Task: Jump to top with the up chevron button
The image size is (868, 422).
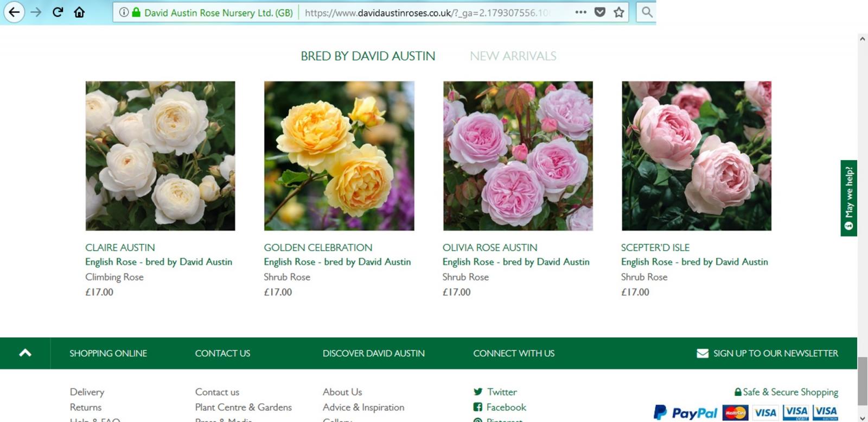Action: point(25,353)
